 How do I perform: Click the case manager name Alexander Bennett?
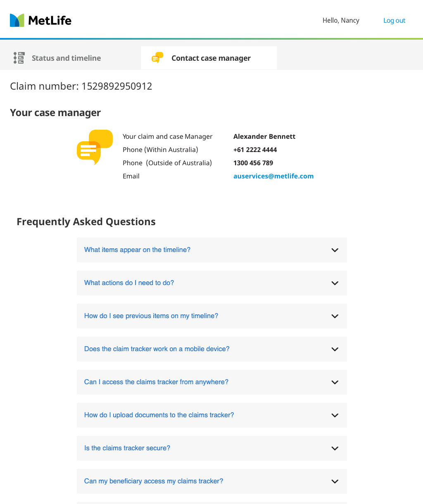[264, 136]
